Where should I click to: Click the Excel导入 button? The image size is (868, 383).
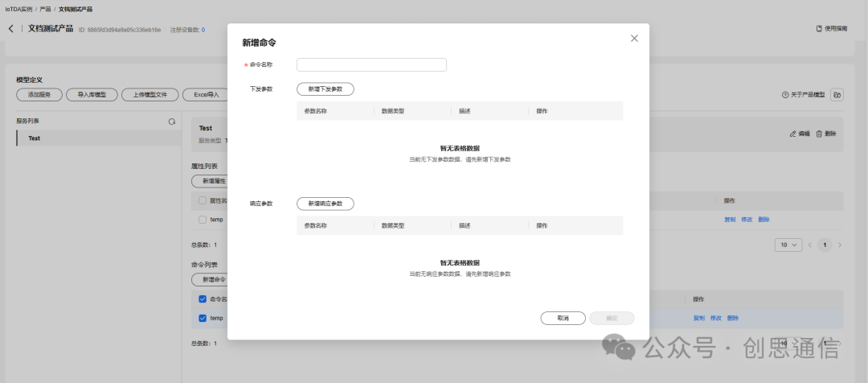(x=206, y=95)
